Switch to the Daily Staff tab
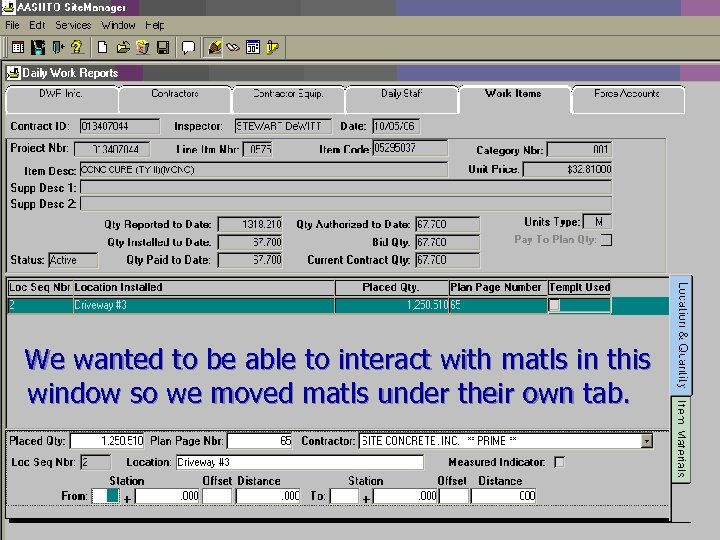 click(402, 99)
